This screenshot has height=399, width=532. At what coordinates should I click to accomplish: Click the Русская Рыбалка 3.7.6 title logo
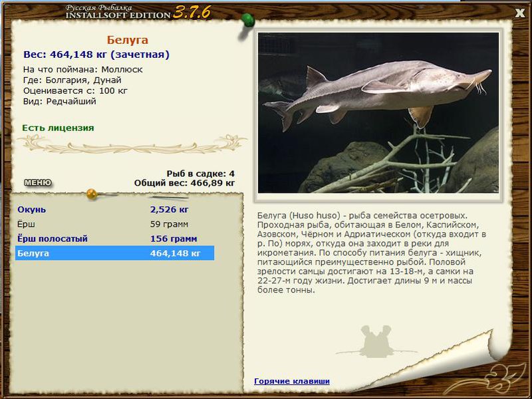pyautogui.click(x=138, y=12)
